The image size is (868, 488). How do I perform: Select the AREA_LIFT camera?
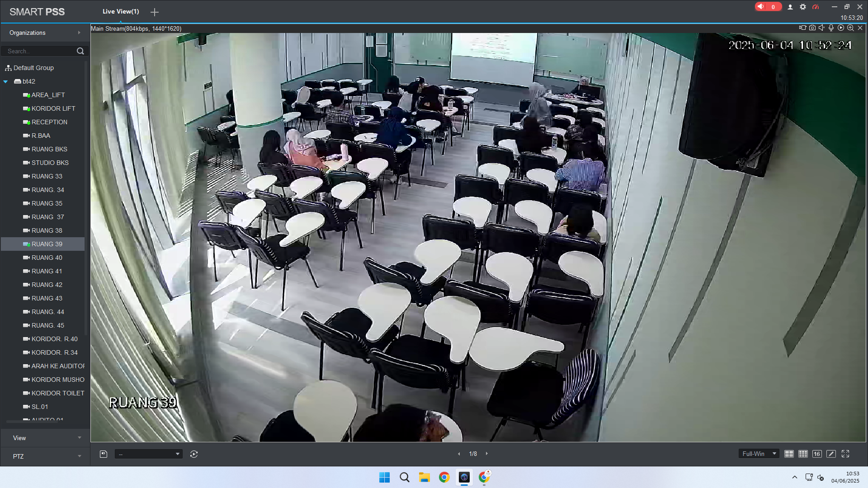[48, 95]
